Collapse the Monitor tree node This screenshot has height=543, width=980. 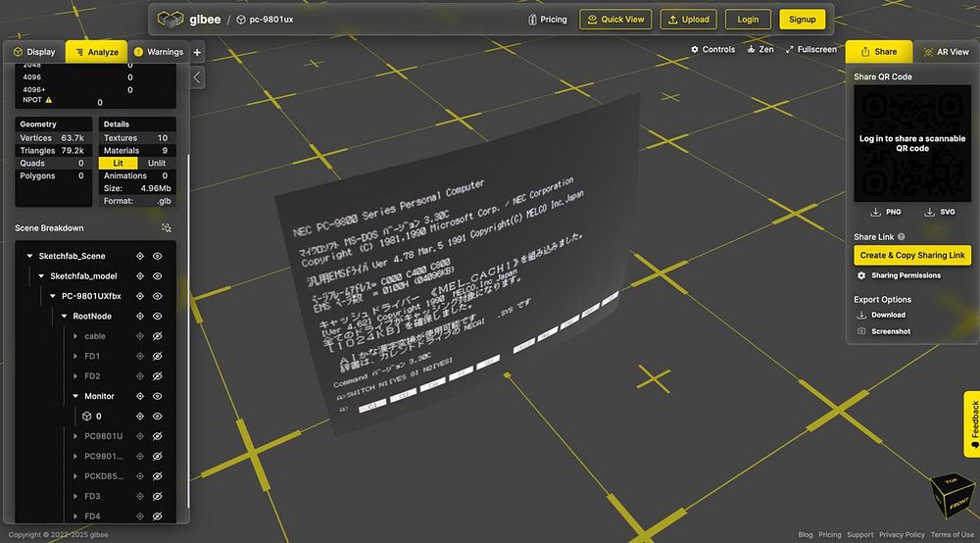pos(75,396)
